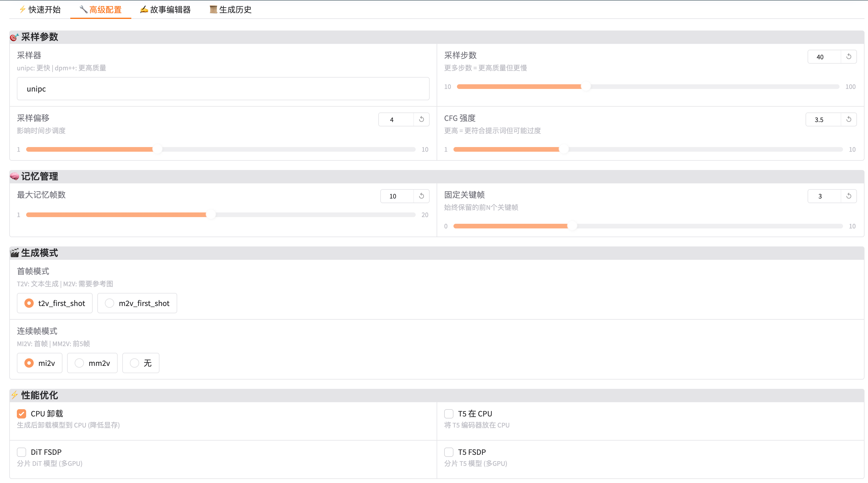Viewport: 868px width, 483px height.
Task: Click the CFG 强度 reset icon
Action: click(849, 119)
